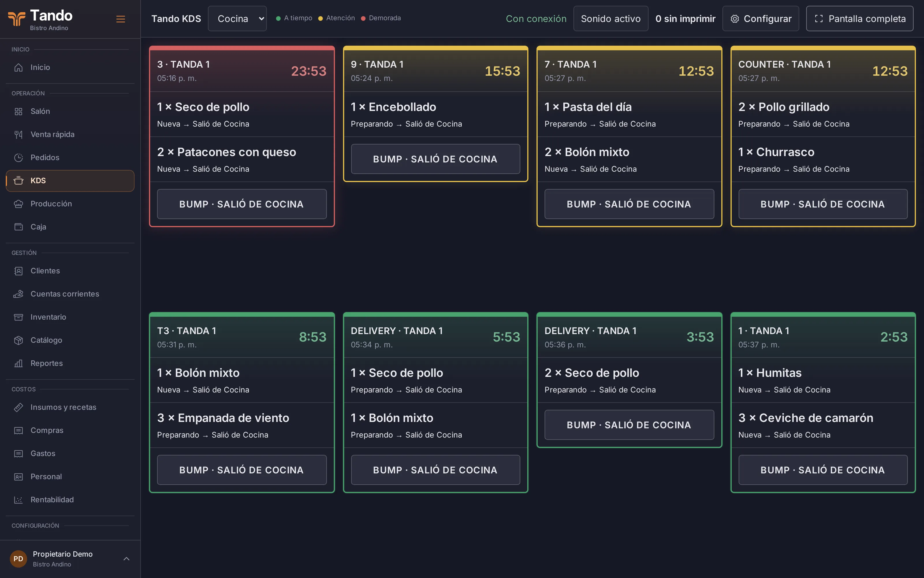Click the Reportes bar chart icon
924x578 pixels.
[x=18, y=363]
